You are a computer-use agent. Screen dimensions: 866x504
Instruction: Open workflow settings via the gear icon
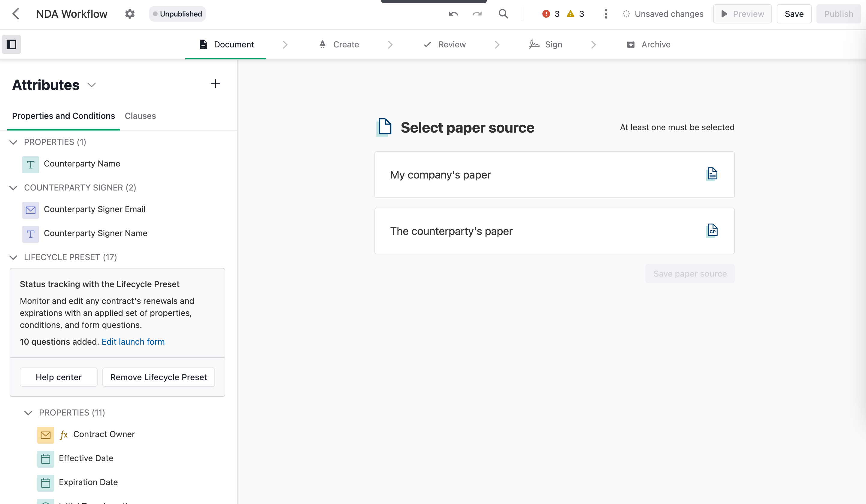(x=129, y=14)
